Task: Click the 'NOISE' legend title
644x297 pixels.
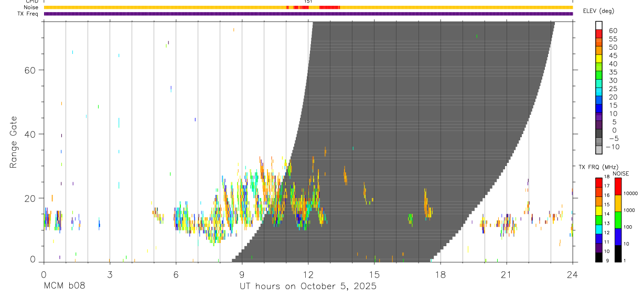Action: click(x=620, y=173)
